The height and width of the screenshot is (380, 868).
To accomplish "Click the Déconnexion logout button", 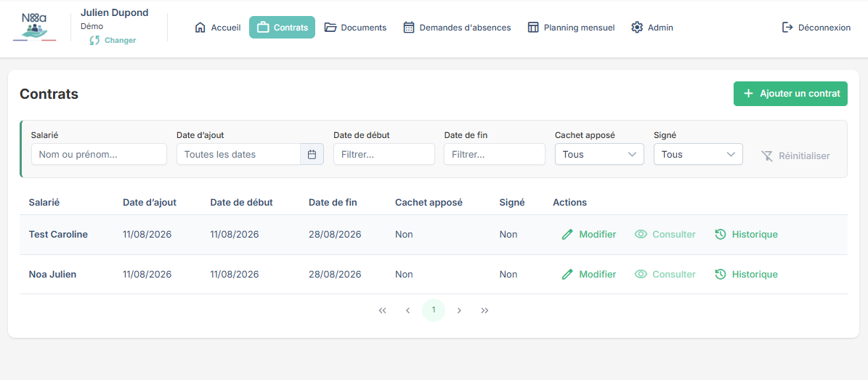I will (816, 27).
